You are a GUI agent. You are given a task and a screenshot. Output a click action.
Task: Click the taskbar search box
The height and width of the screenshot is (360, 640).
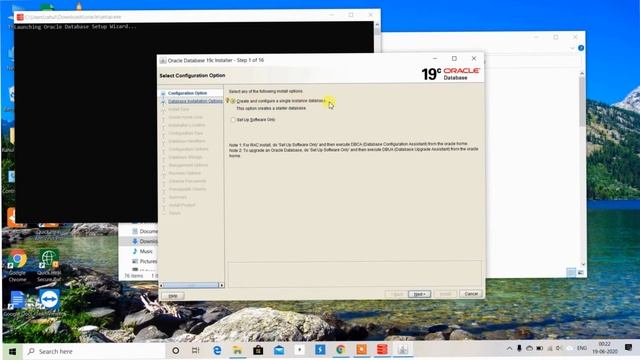(x=94, y=351)
